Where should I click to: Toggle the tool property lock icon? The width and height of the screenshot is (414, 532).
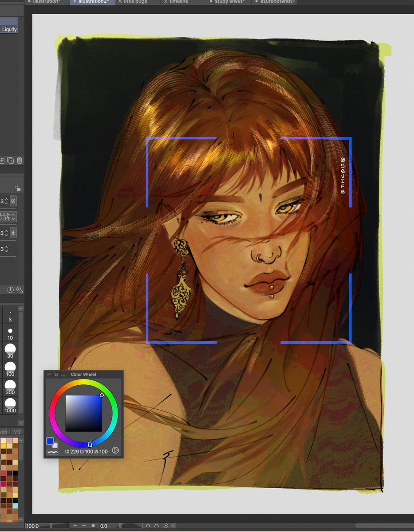18,188
